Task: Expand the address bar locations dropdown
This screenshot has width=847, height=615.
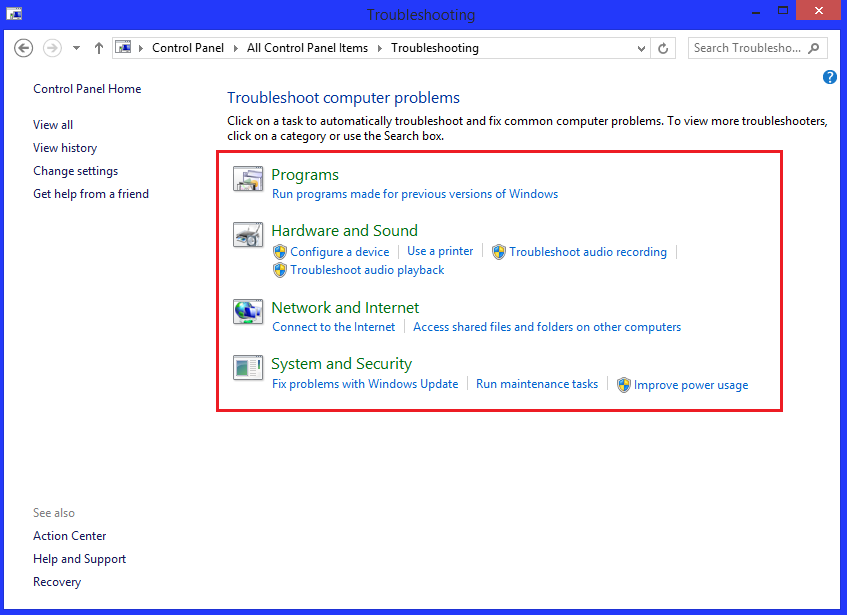Action: point(643,47)
